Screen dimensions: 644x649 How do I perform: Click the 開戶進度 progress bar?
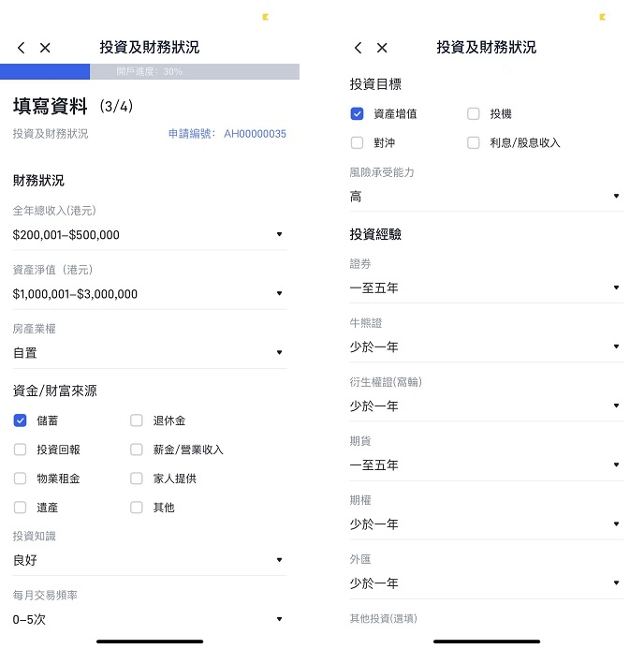(x=150, y=71)
